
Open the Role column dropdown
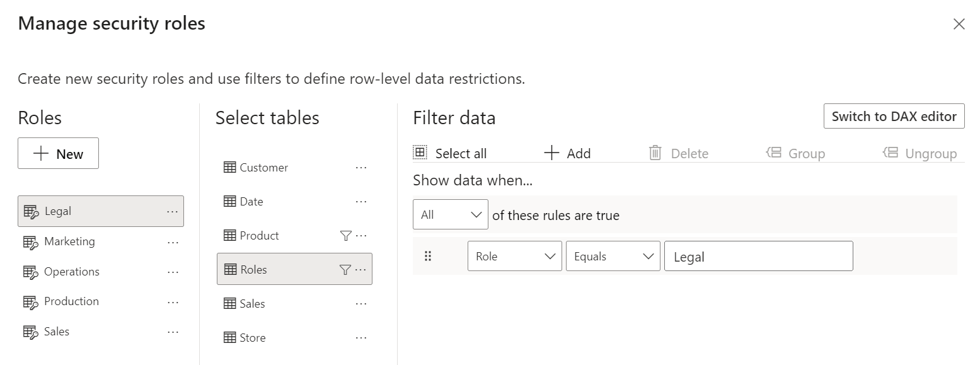click(515, 256)
